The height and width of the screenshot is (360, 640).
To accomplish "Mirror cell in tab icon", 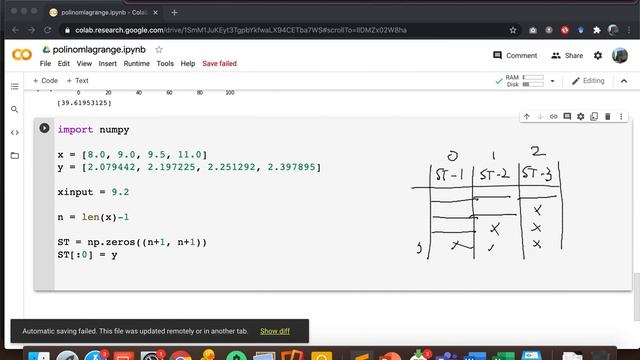I will (x=594, y=116).
